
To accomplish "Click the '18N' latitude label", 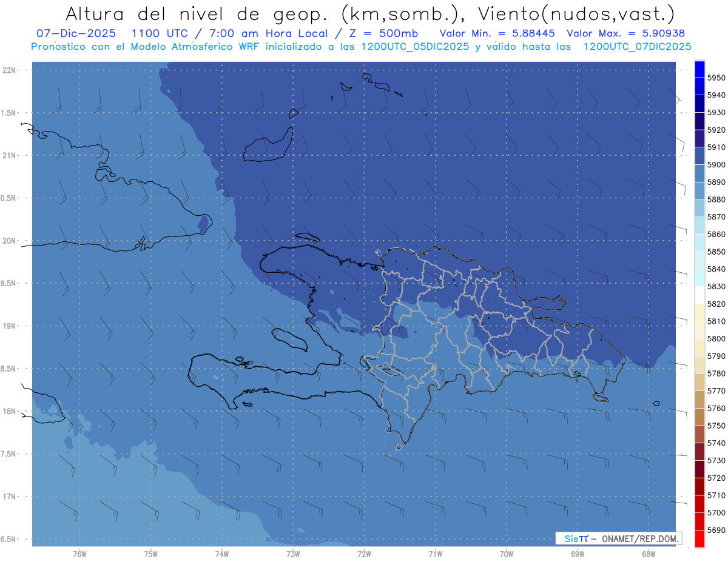I will click(x=10, y=411).
